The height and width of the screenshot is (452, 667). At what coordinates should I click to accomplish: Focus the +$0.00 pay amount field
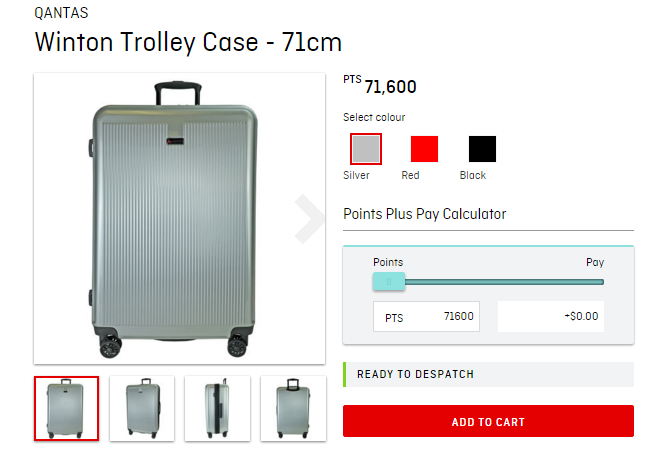tap(550, 316)
